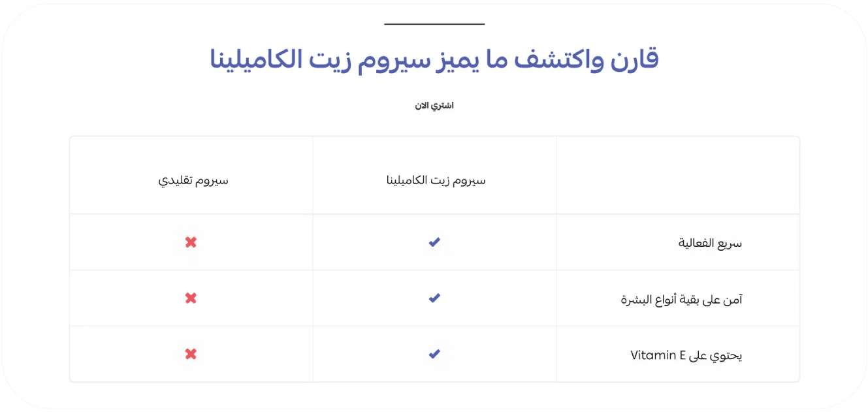Click the dark divider line above the heading
The width and height of the screenshot is (868, 412).
coord(434,24)
